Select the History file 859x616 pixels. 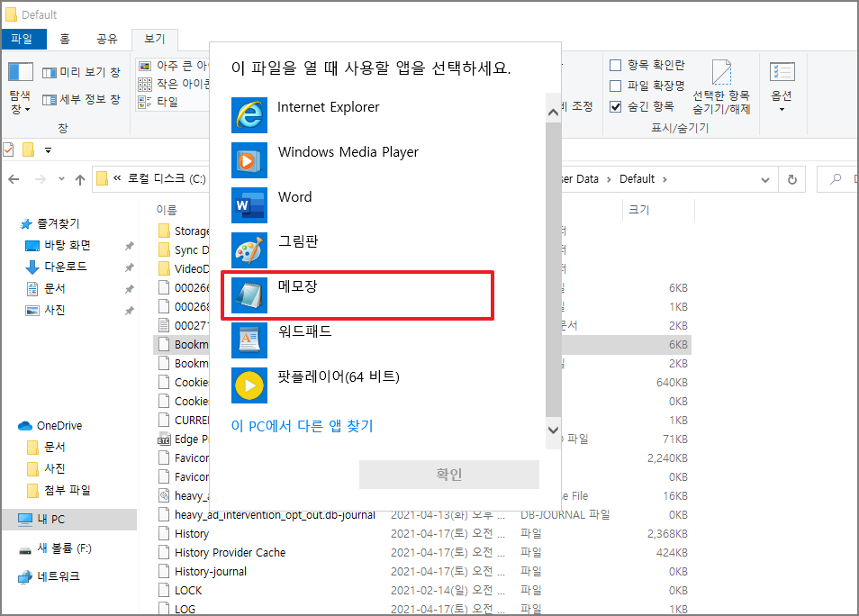(191, 534)
